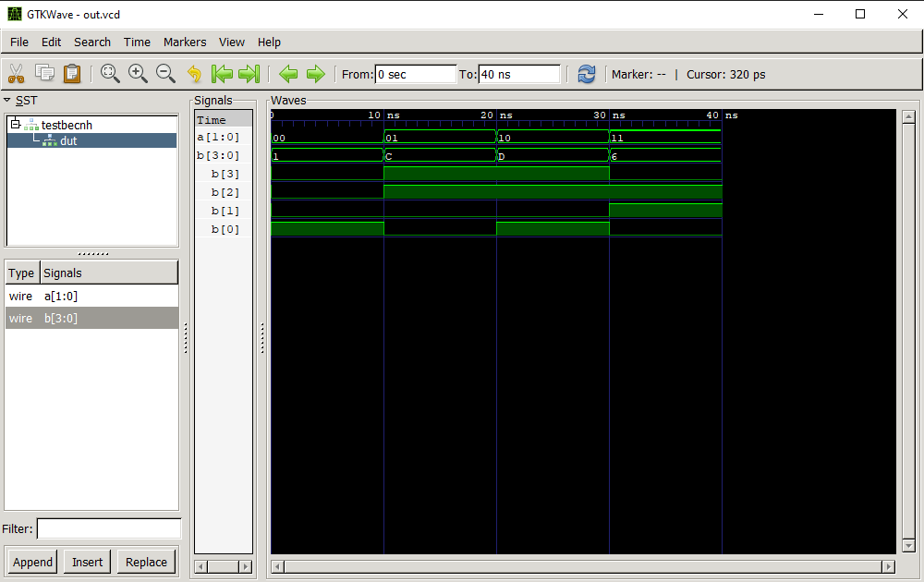Open the File menu
This screenshot has height=582, width=924.
pos(18,42)
